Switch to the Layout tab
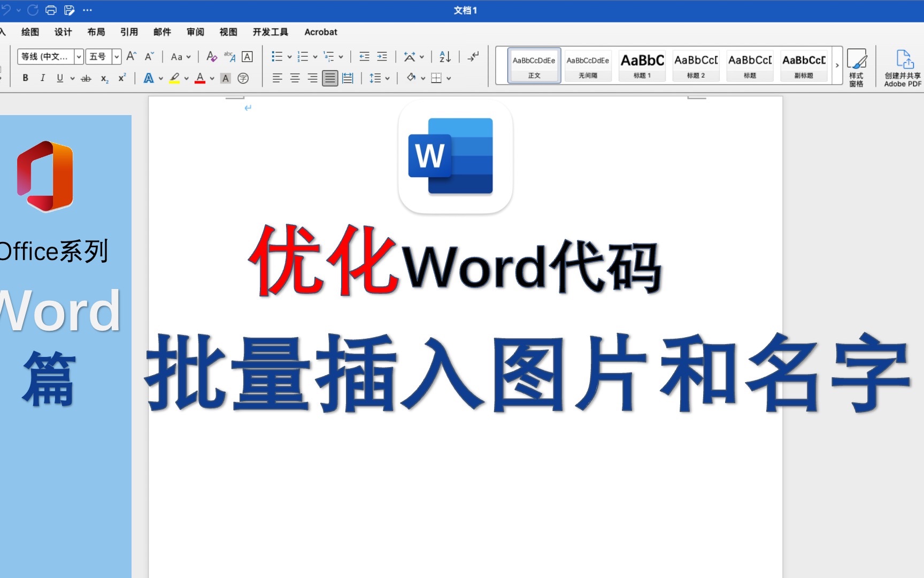924x578 pixels. point(96,32)
